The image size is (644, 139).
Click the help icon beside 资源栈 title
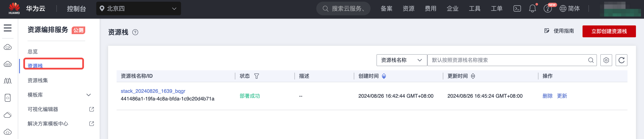tap(135, 32)
